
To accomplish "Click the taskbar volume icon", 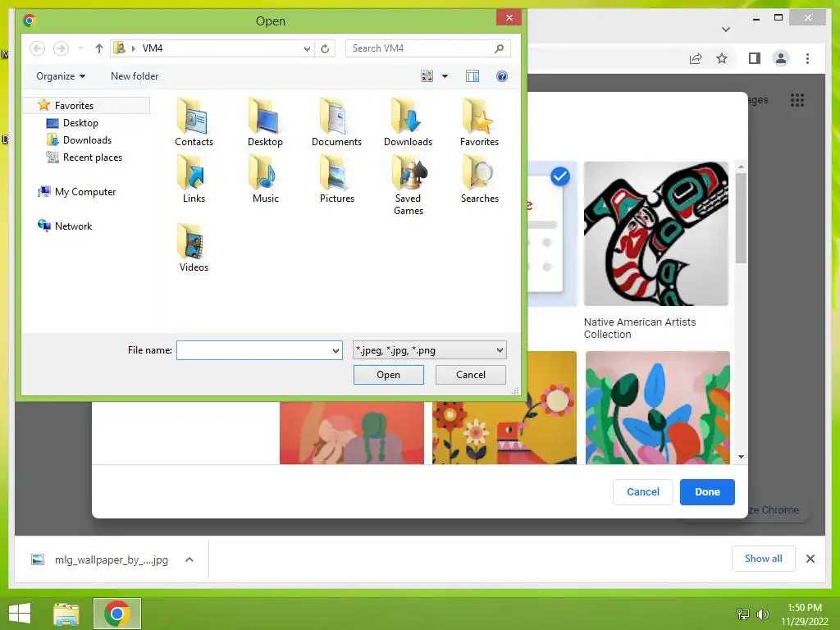I will [x=762, y=614].
